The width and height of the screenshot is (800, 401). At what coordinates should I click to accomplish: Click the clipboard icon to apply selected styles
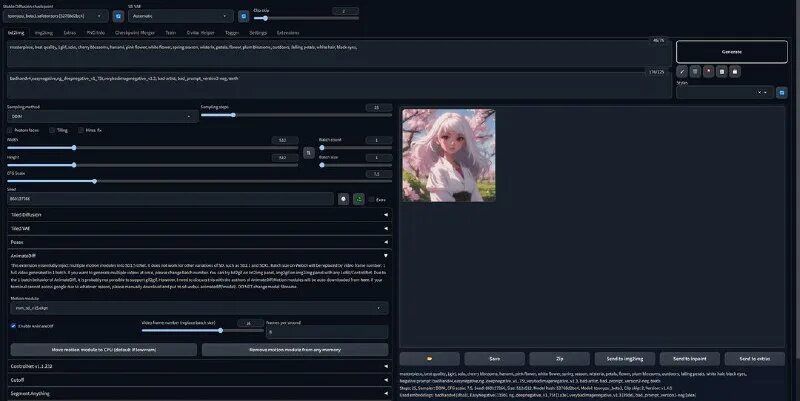722,72
